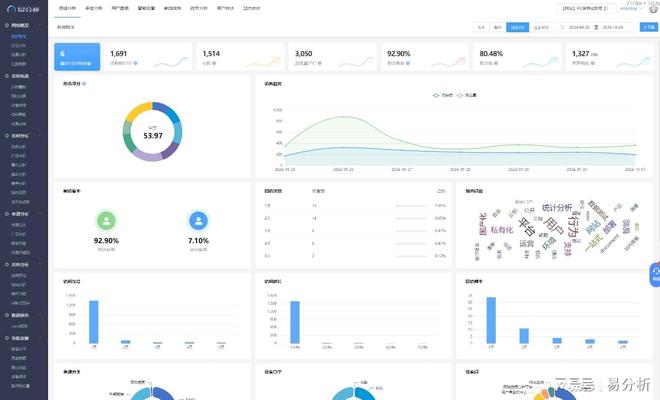The height and width of the screenshot is (400, 660).
Task: Click the green user icon above 92.90%
Action: (106, 220)
